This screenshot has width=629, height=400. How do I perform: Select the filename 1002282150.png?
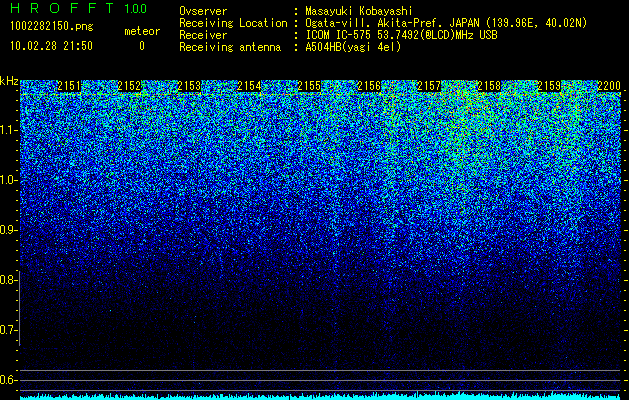tap(52, 26)
